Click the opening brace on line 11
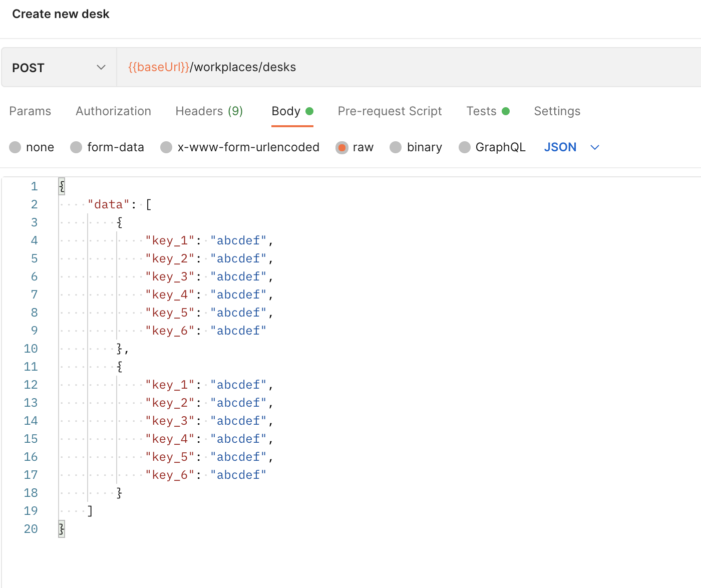 coord(120,367)
